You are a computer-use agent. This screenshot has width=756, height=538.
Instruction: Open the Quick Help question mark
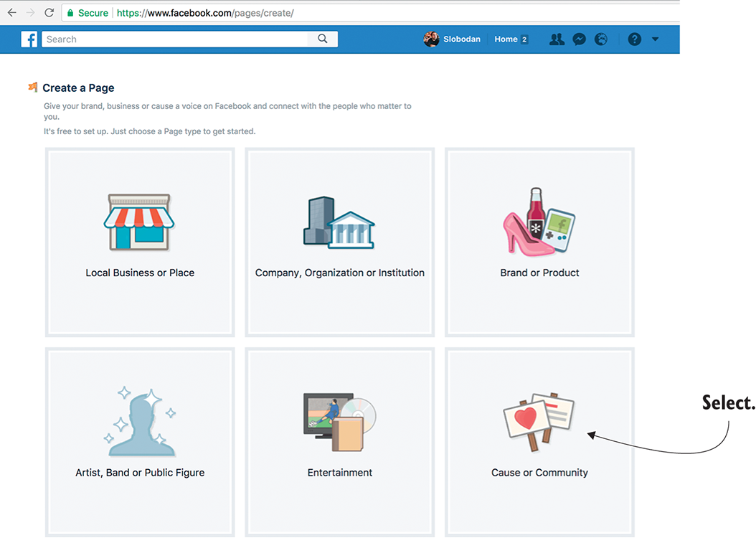pyautogui.click(x=634, y=39)
